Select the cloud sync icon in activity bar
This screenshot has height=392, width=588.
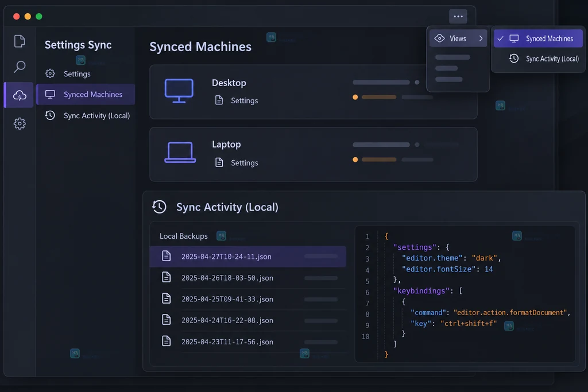coord(20,95)
